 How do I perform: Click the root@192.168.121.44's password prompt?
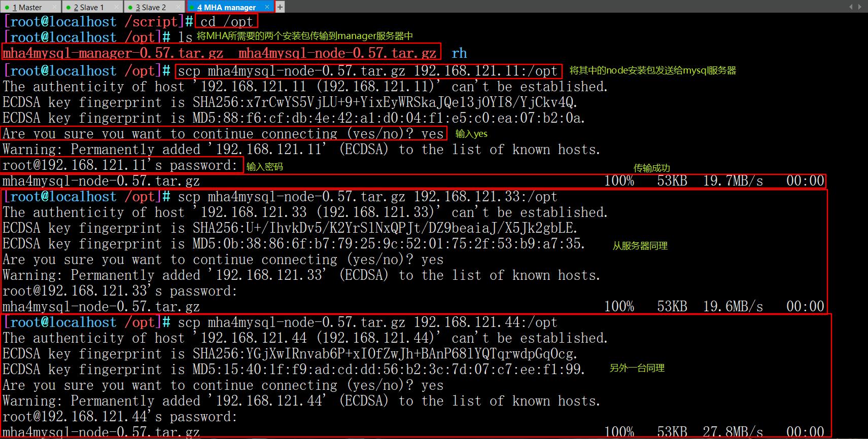pyautogui.click(x=120, y=417)
